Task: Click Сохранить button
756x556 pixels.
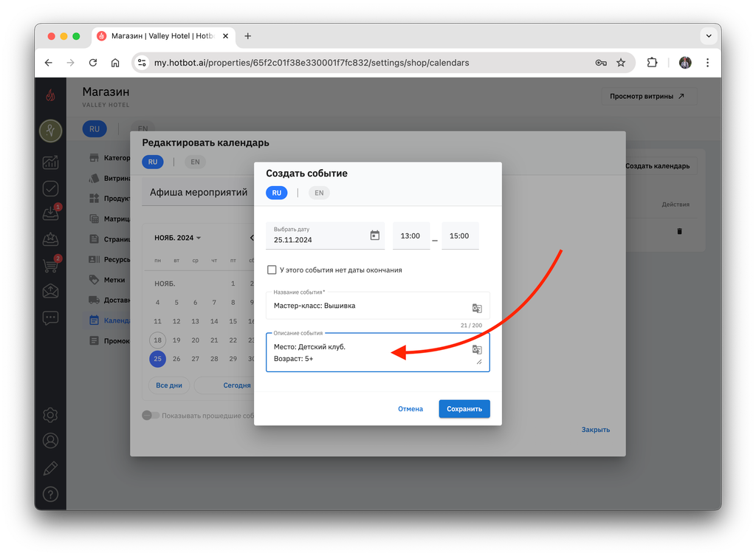Action: (x=464, y=409)
